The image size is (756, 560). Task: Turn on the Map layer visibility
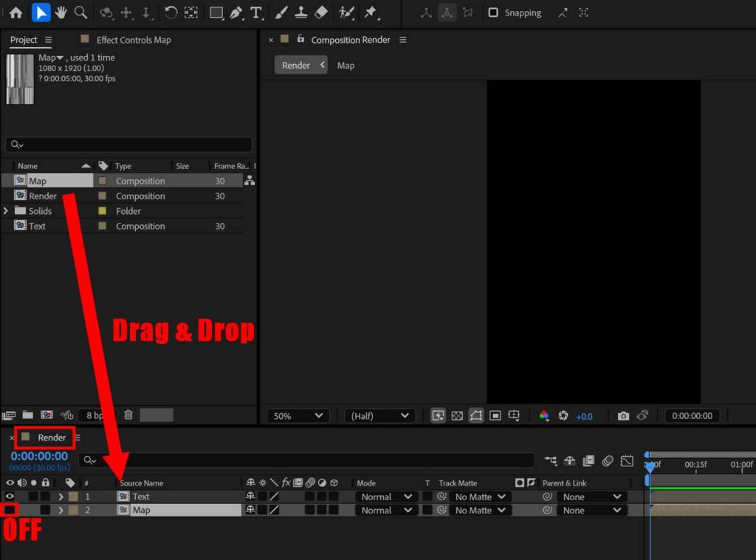(10, 510)
